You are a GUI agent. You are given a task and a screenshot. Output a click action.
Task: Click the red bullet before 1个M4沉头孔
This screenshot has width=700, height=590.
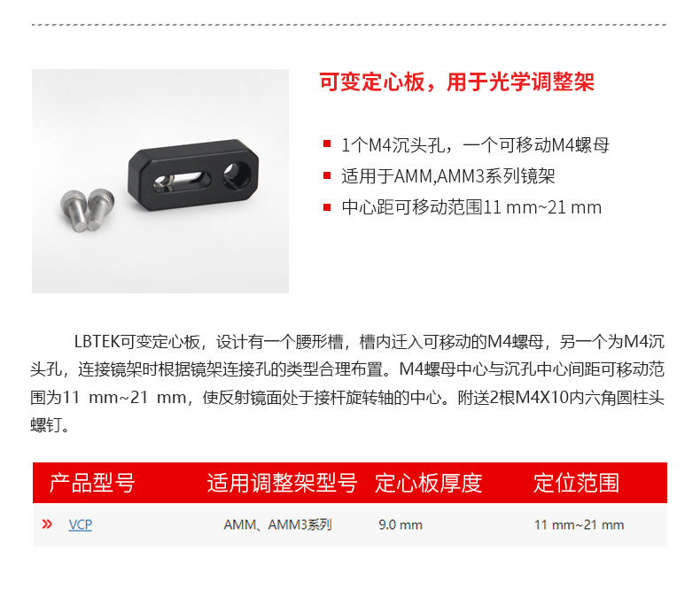[x=327, y=144]
